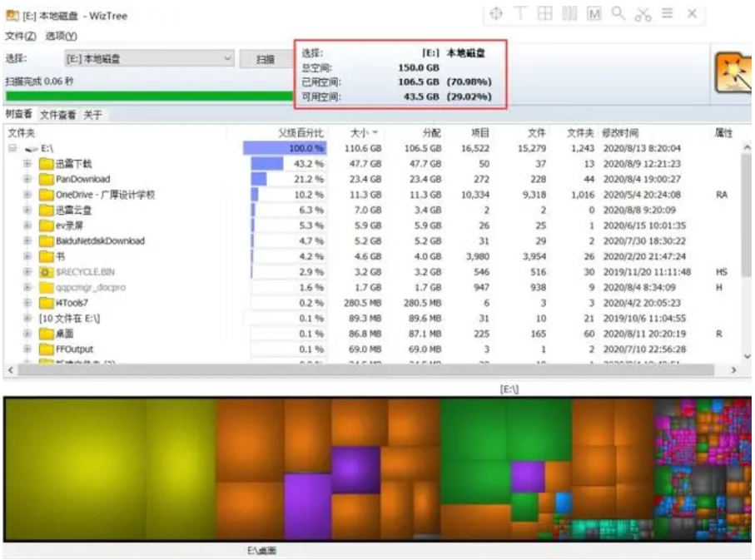Click the 书 folder icon

click(47, 256)
